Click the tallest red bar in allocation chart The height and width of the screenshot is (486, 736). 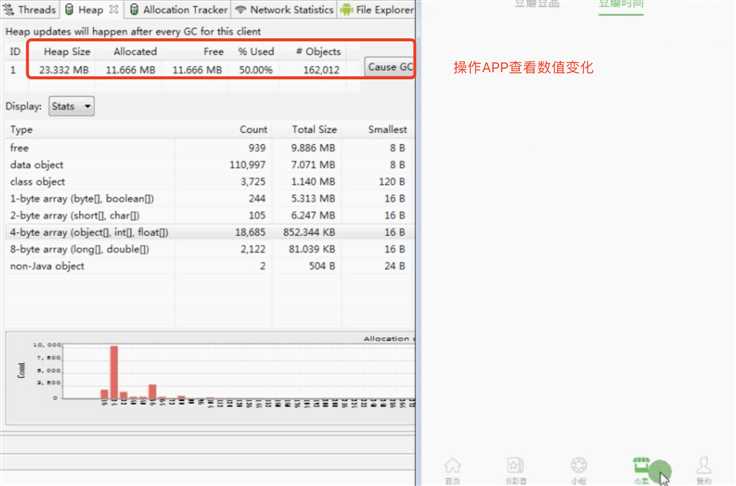[x=114, y=372]
